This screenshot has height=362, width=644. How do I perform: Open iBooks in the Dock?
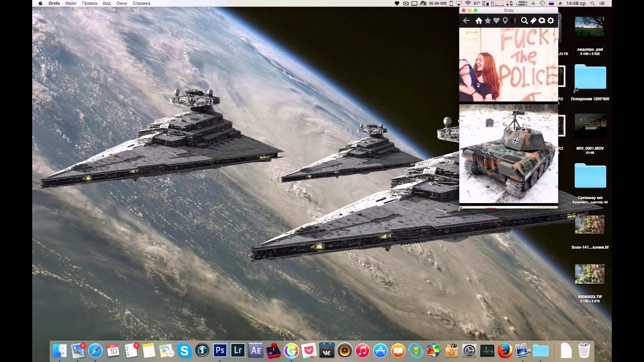pyautogui.click(x=398, y=350)
